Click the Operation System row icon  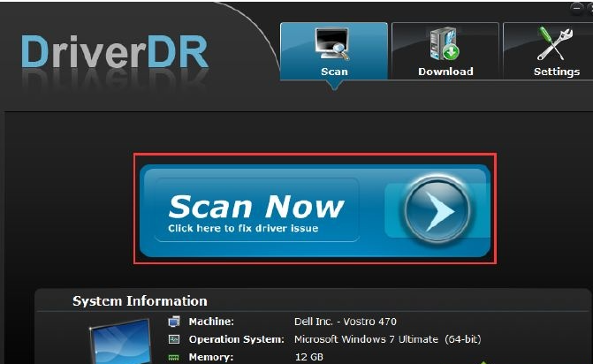174,339
